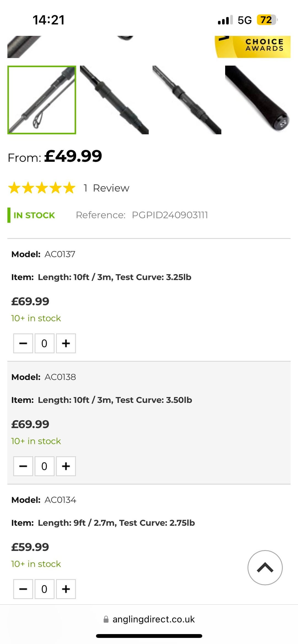Tap the anglingdirect.co.uk address bar
Viewport: 298px width, 644px height.
153,619
